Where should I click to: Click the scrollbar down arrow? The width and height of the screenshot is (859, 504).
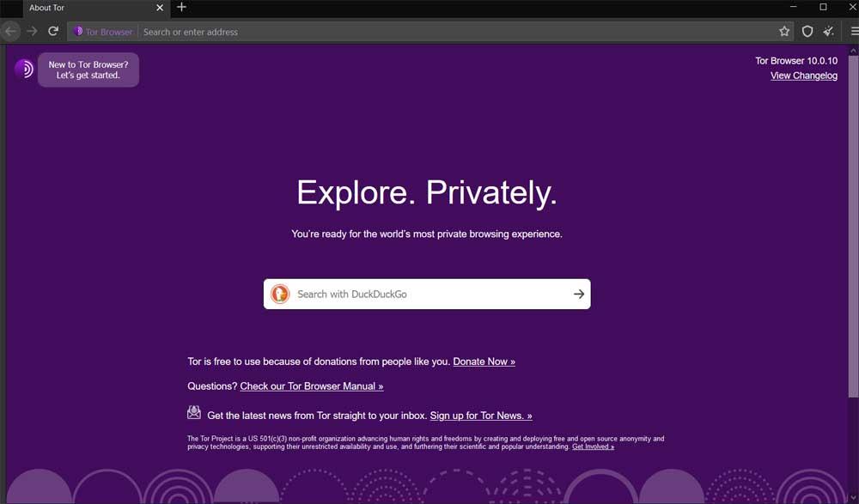(x=853, y=499)
